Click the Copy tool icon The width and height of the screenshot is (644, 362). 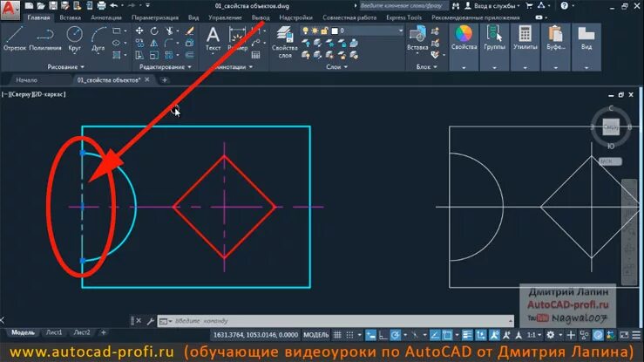point(139,43)
